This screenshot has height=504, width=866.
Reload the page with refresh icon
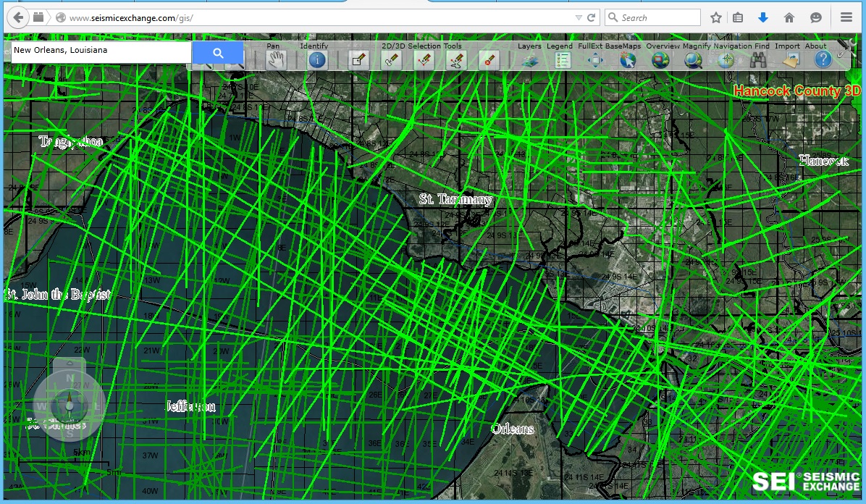pyautogui.click(x=591, y=17)
